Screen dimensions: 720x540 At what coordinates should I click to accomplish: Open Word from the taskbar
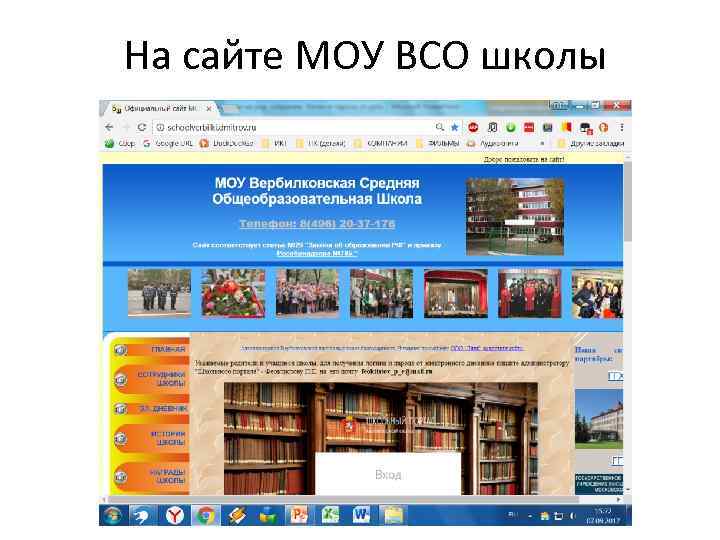point(361,515)
